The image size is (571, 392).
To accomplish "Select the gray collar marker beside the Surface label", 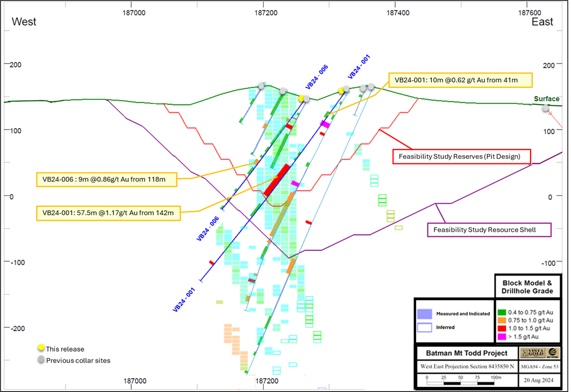I will pos(545,108).
